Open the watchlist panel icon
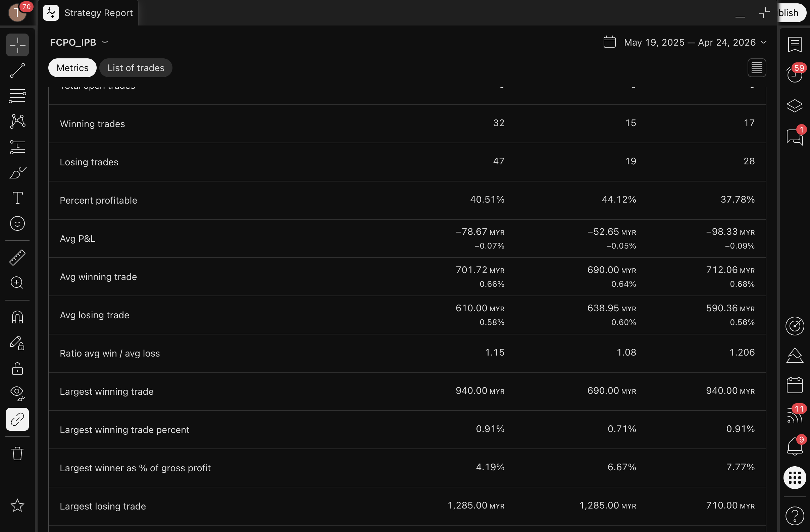 [794, 44]
